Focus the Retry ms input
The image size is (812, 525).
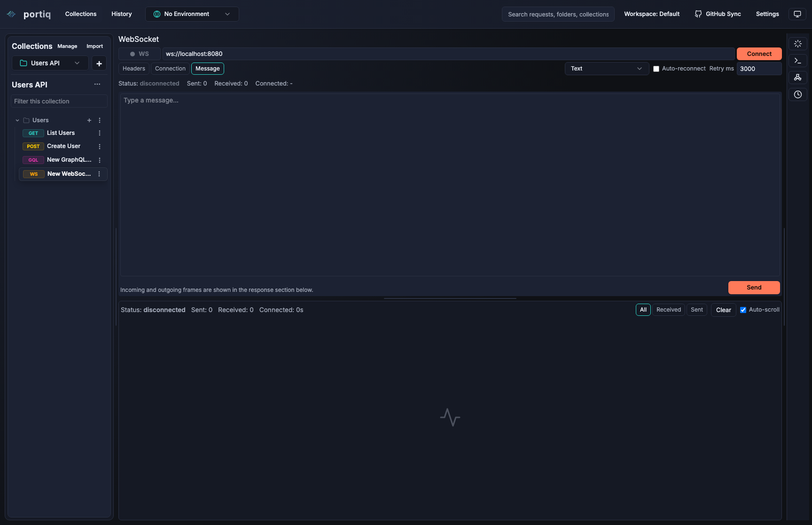click(x=759, y=69)
